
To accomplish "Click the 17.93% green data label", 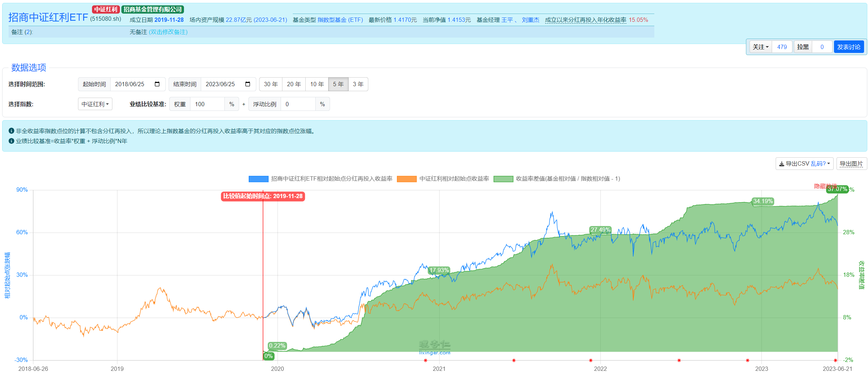I will 439,270.
